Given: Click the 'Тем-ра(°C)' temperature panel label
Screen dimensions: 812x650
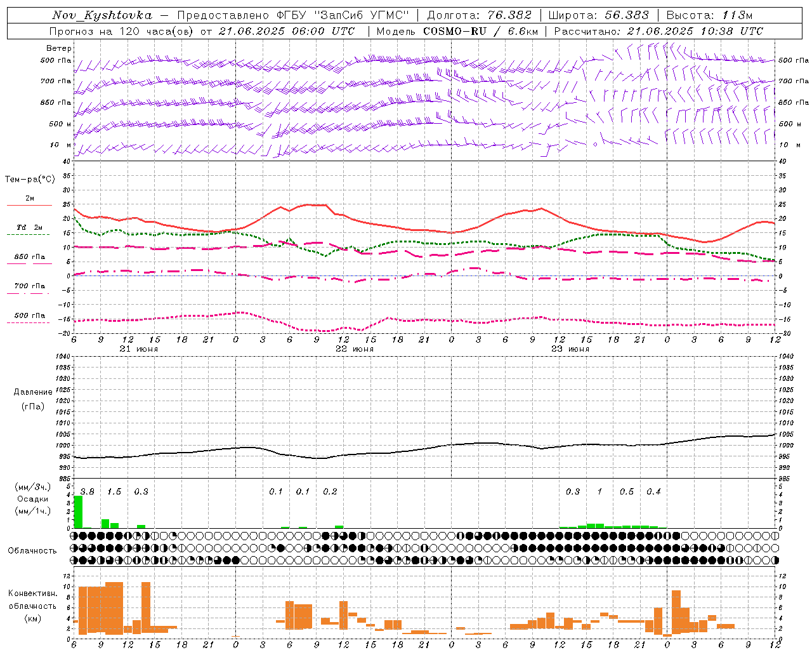Looking at the screenshot, I should [30, 180].
